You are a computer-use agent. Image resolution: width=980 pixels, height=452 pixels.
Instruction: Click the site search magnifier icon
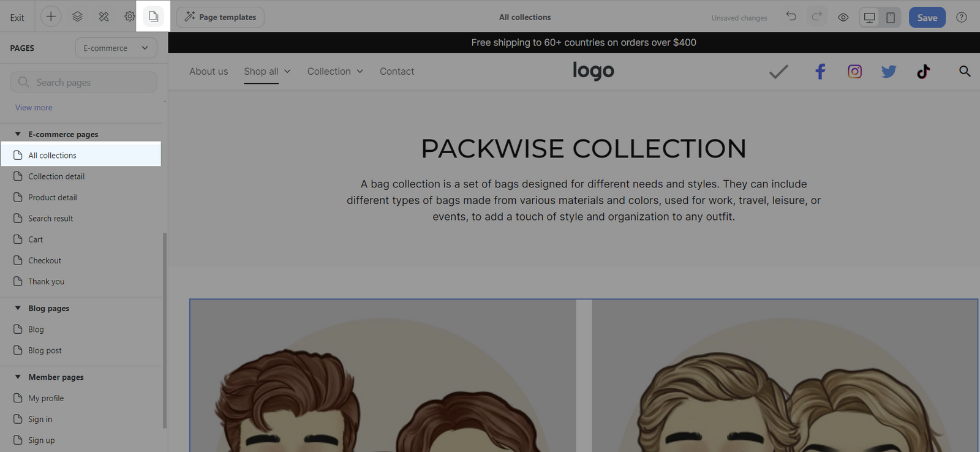(x=965, y=71)
